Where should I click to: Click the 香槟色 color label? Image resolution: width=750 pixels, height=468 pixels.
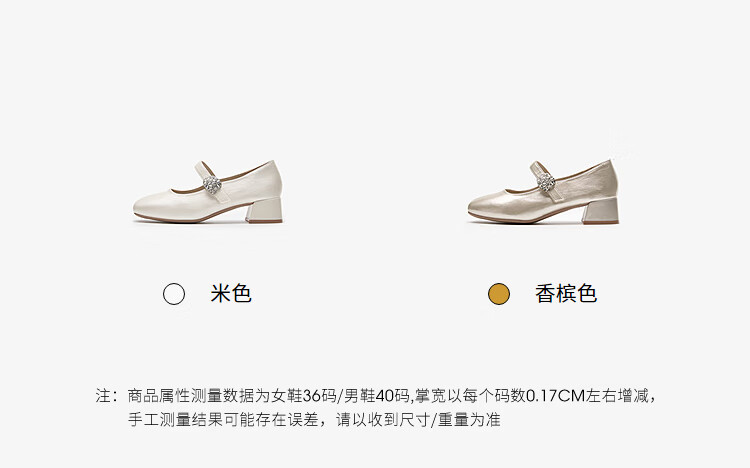point(566,293)
